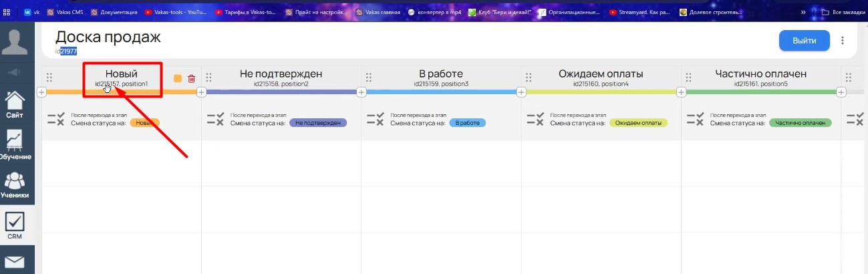Add a stage between Новый and Не подтвержден
This screenshot has height=274, width=868.
pos(202,92)
